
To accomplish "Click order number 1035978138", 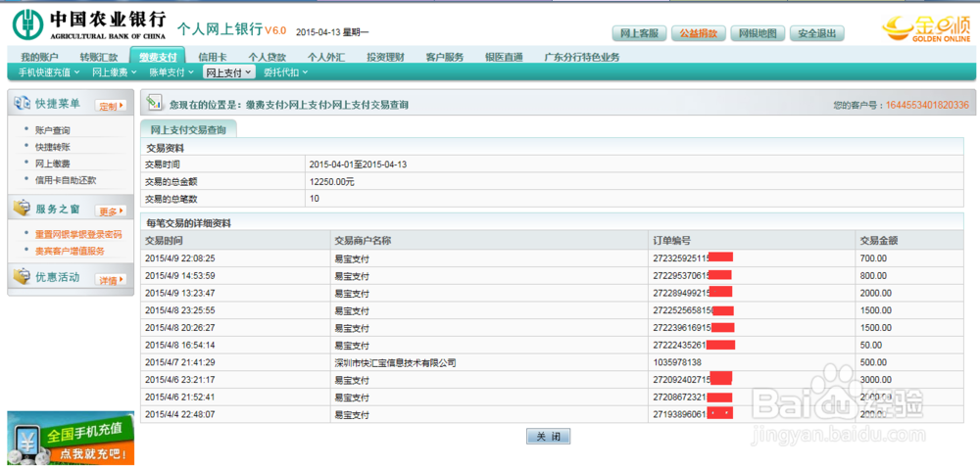I will pos(676,362).
